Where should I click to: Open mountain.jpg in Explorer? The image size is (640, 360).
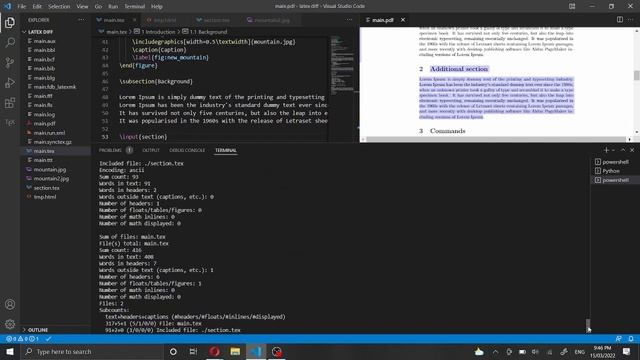pos(50,169)
